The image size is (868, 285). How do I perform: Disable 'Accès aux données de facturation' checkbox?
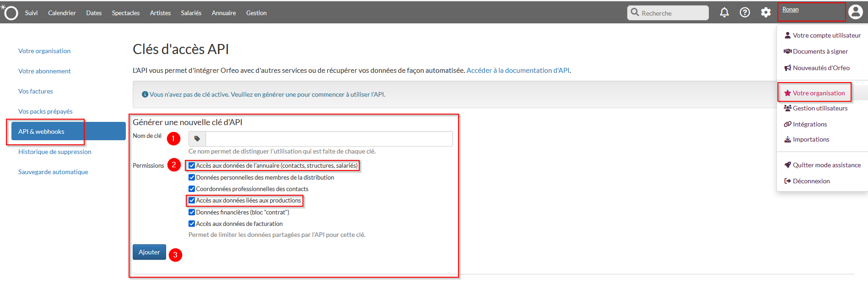tap(192, 224)
